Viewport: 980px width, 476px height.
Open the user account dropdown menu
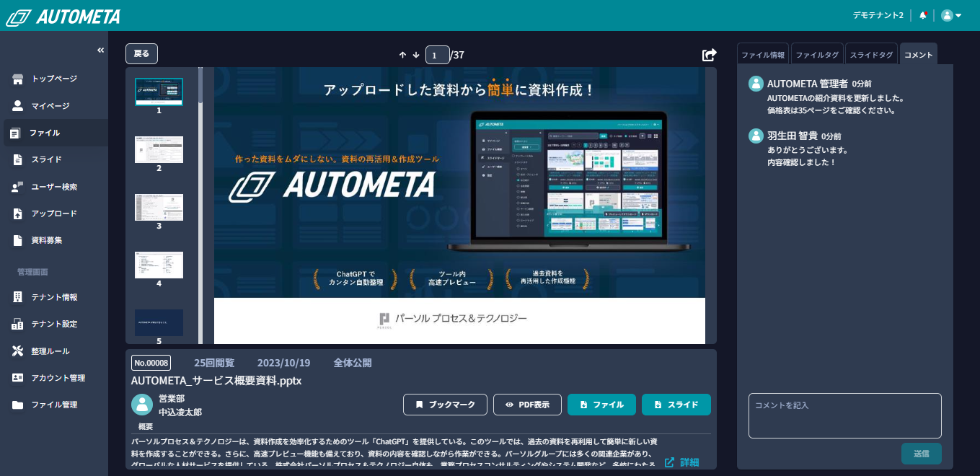point(951,15)
